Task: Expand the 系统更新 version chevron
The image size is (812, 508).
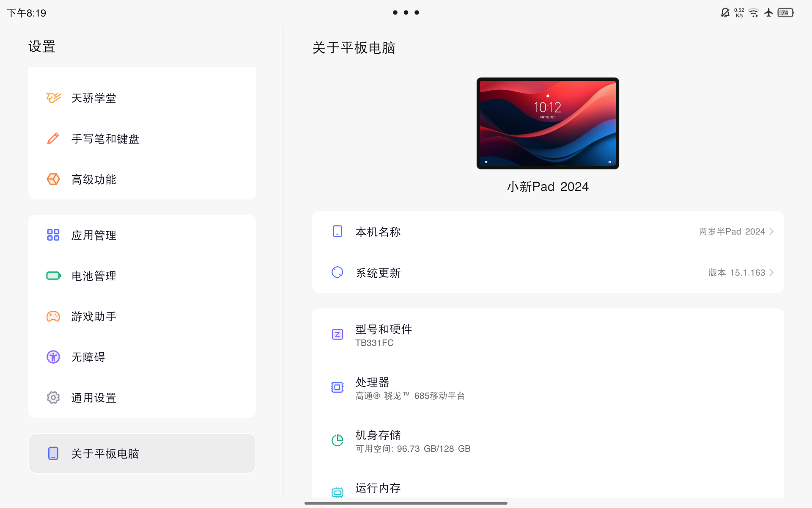Action: pos(772,272)
